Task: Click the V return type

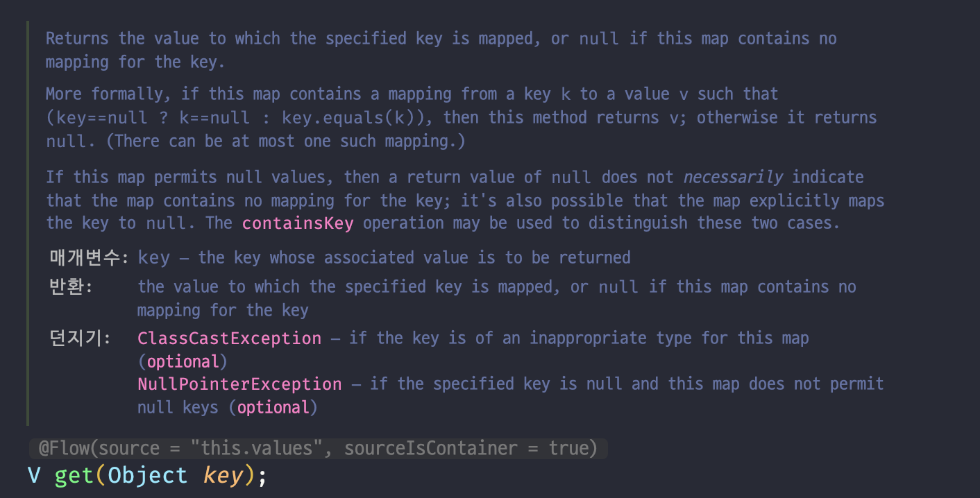Action: tap(34, 476)
